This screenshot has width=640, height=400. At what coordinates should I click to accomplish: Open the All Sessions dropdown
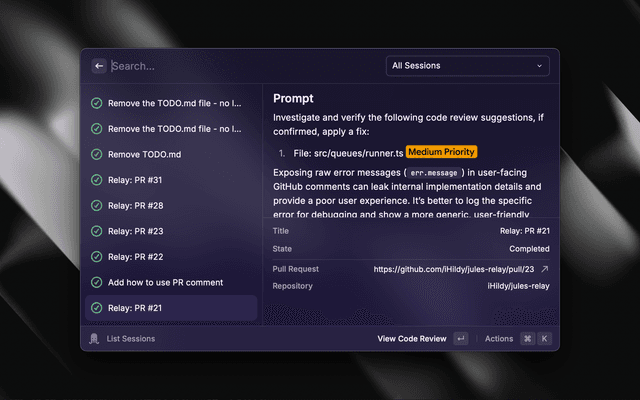[x=467, y=66]
